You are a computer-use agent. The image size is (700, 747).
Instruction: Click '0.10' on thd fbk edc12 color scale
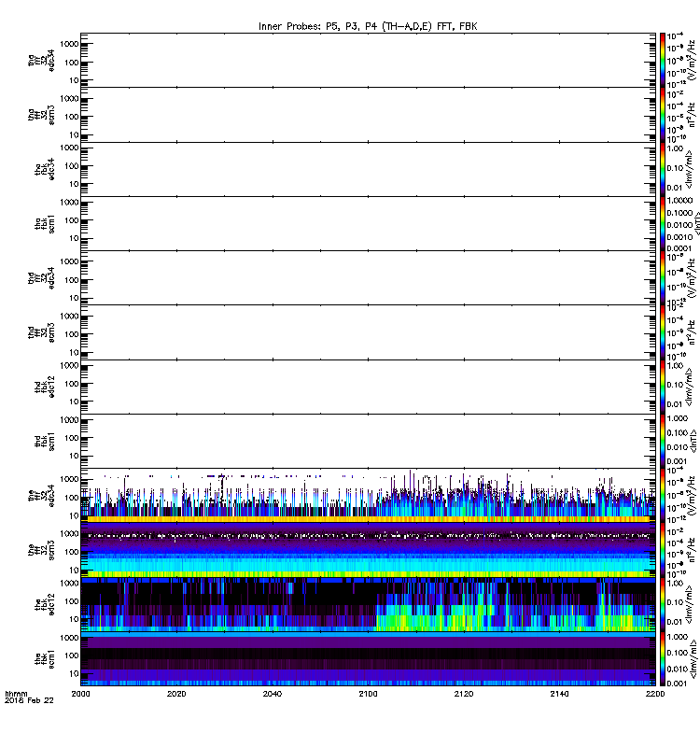tap(675, 385)
